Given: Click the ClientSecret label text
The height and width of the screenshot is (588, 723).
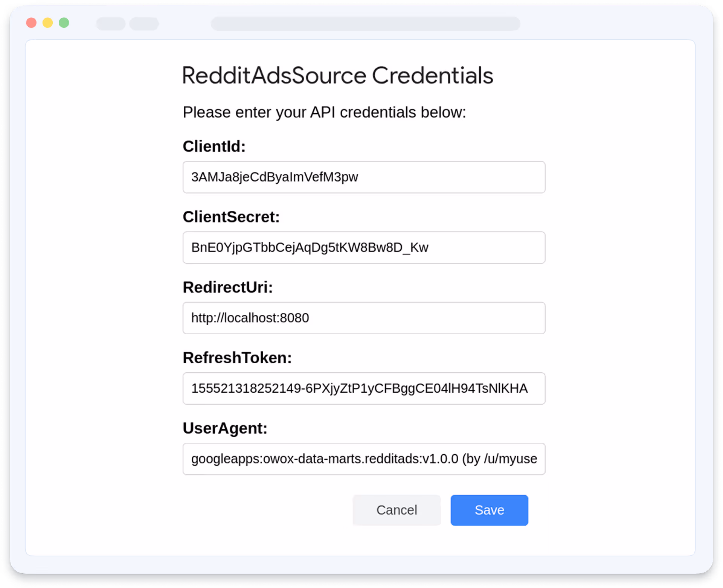Looking at the screenshot, I should tap(231, 217).
